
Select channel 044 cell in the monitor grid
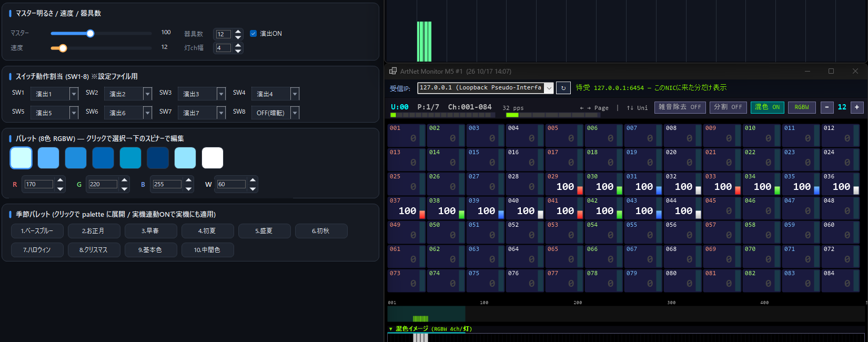coord(683,208)
